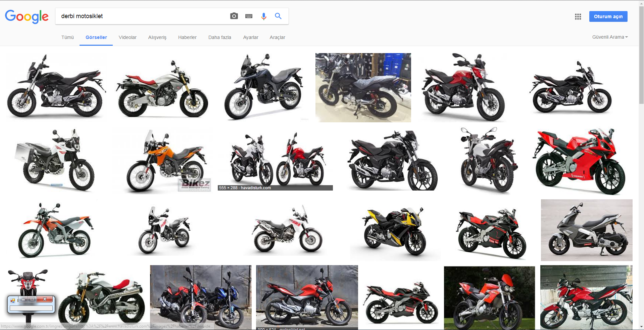Screen dimensions: 644x330
Task: Start voice search with the microphone icon
Action: click(x=264, y=16)
